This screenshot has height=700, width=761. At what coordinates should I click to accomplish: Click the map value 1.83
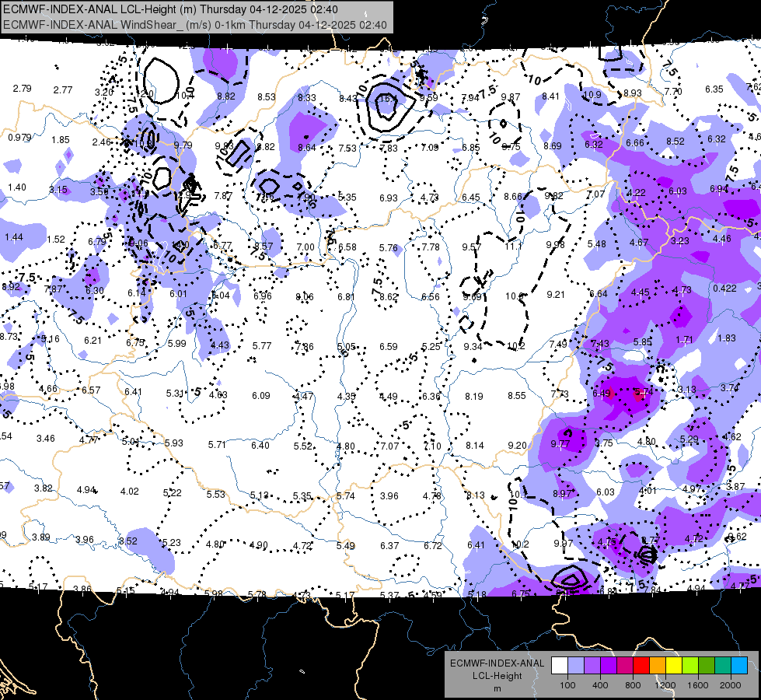(x=727, y=338)
